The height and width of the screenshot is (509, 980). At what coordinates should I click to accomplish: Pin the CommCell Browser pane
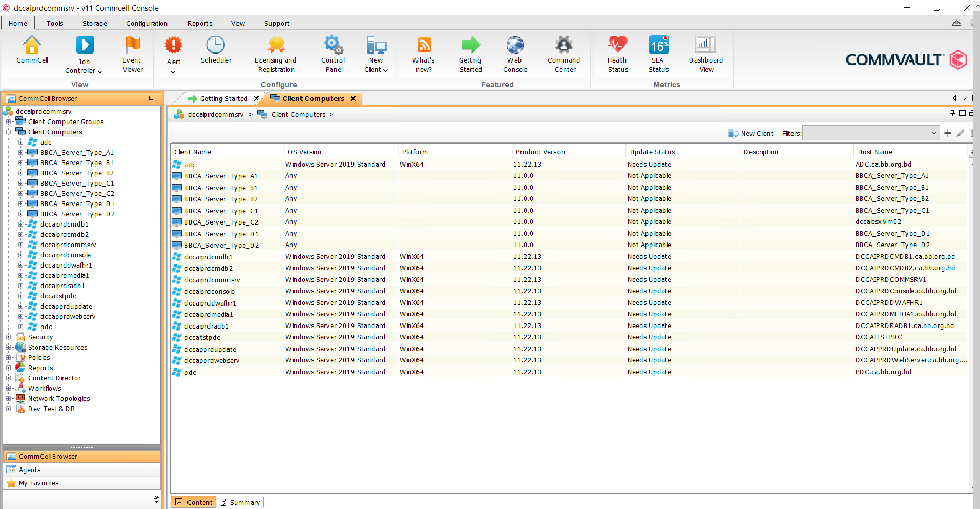pyautogui.click(x=151, y=98)
